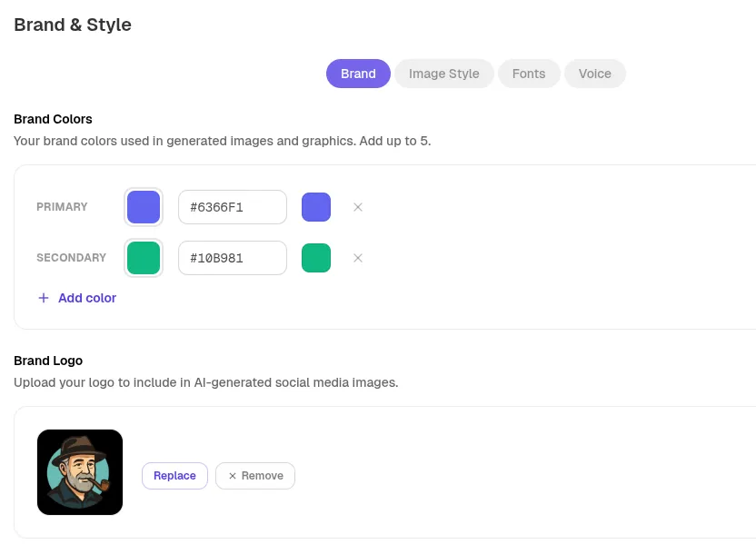This screenshot has height=544, width=756.
Task: Switch to the Image Style tab
Action: pos(444,74)
